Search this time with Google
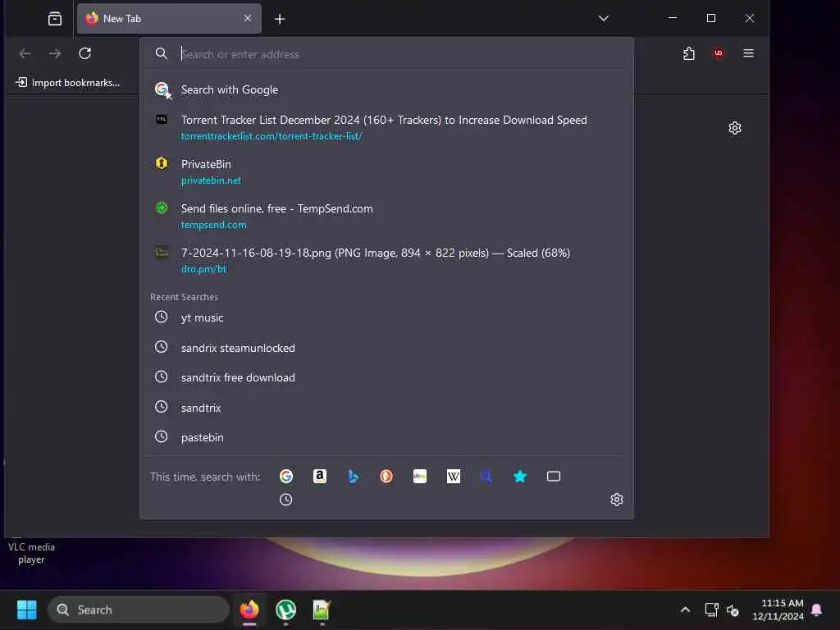 tap(286, 476)
